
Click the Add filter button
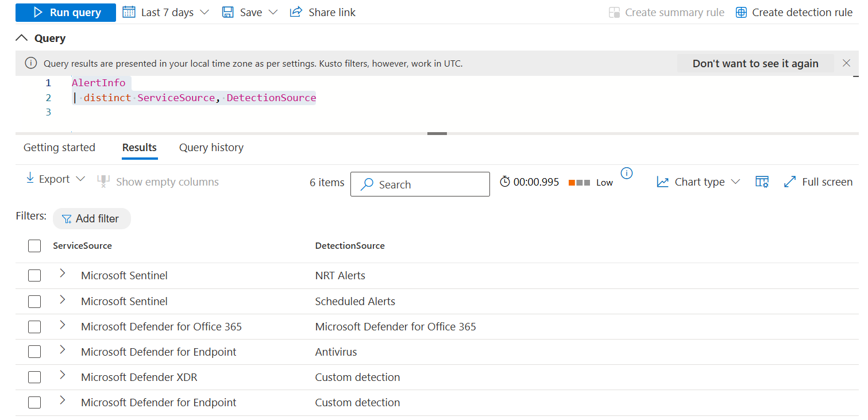[x=91, y=219]
